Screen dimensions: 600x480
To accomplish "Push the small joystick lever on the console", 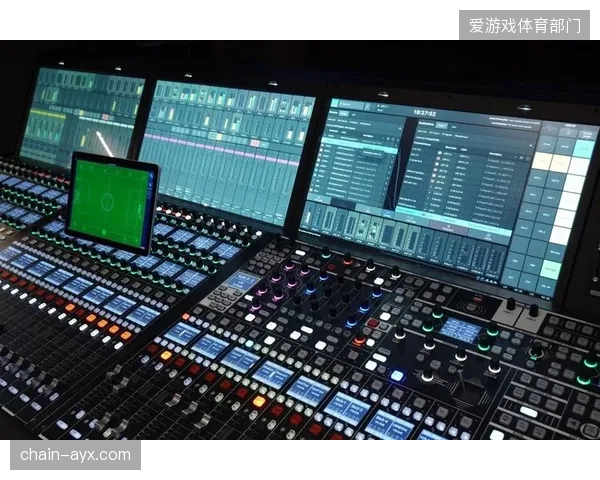I will click(x=463, y=380).
